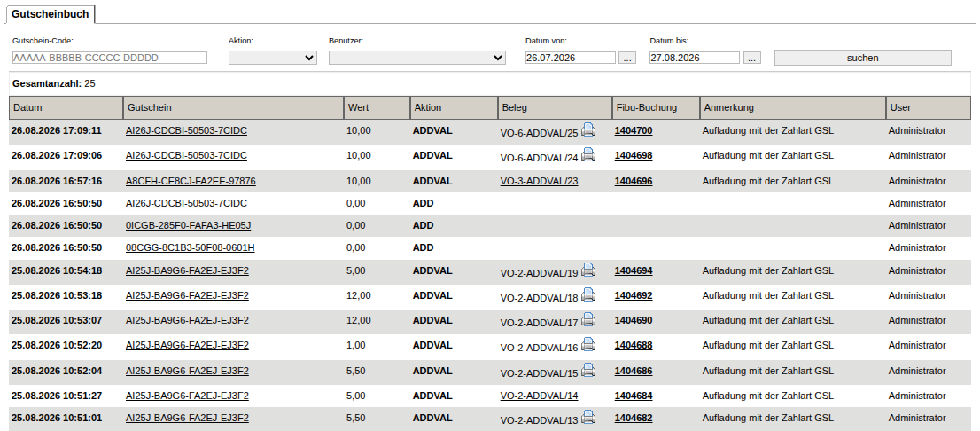Open voucher A8CFH-CE8CJ-FA2EE-97876
Screen dimensions: 980x431
click(x=191, y=181)
